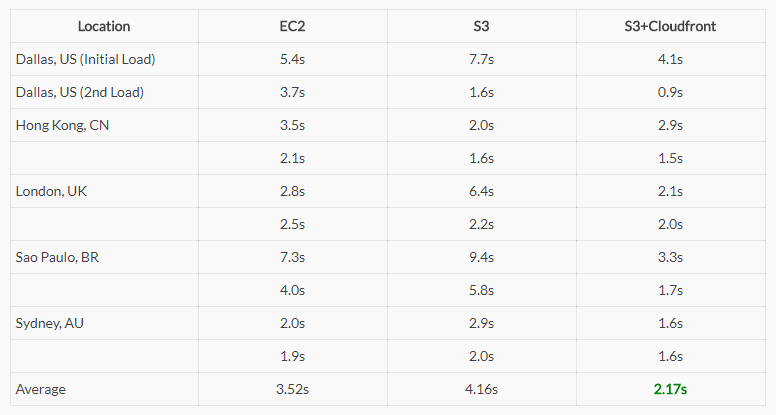Click the London, UK row label
The image size is (776, 415).
point(51,191)
